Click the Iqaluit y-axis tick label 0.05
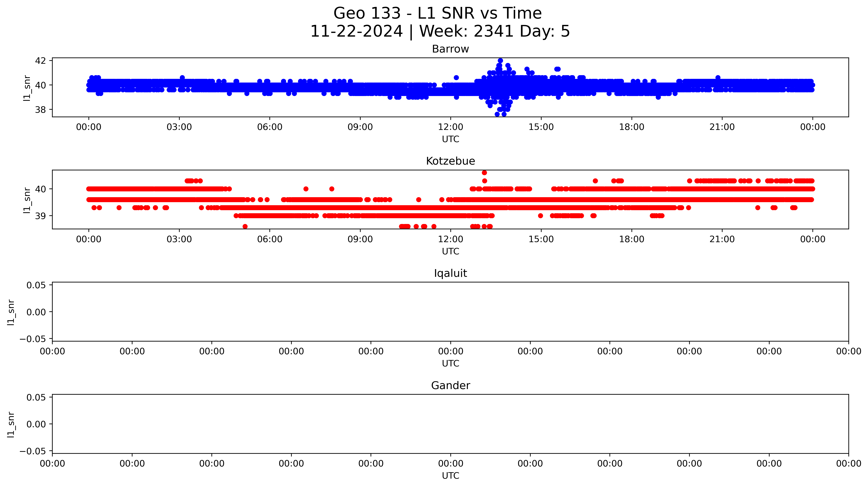Image resolution: width=868 pixels, height=487 pixels. click(36, 285)
